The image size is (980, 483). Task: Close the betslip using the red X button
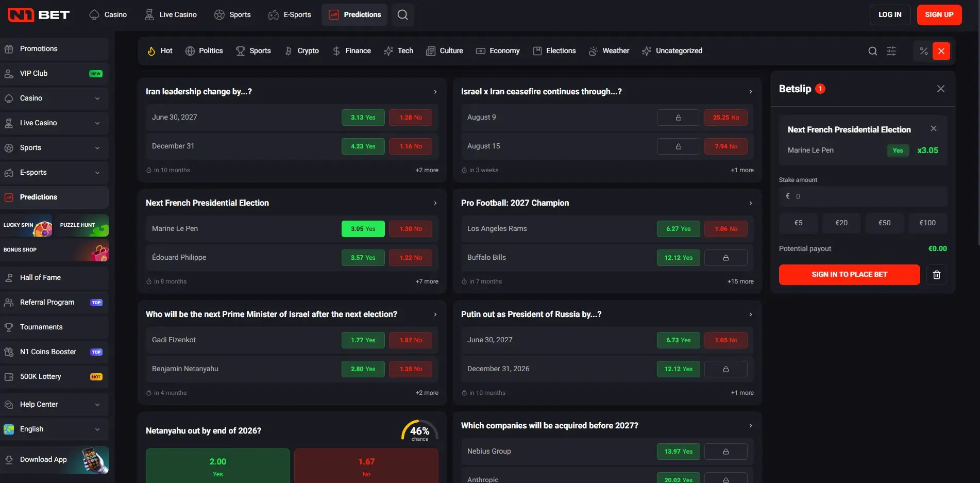coord(941,51)
